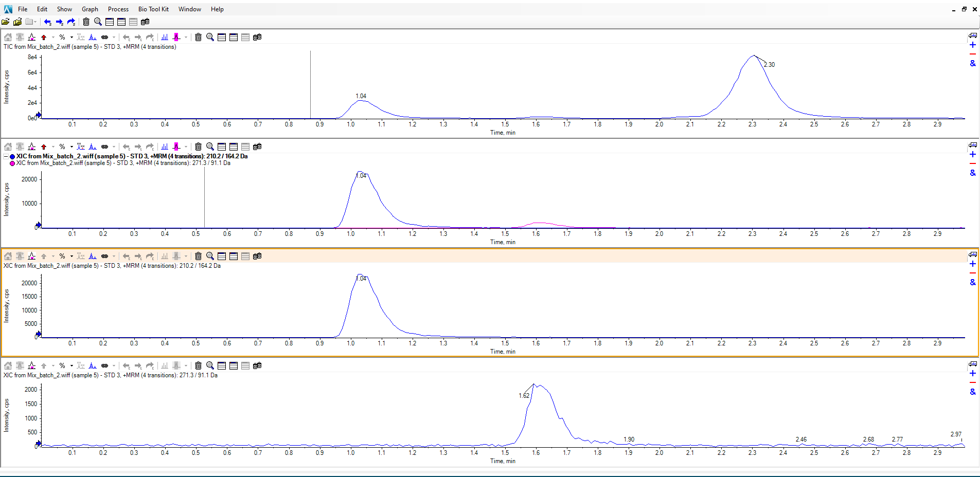This screenshot has width=980, height=477.
Task: Click the home icon in 271.3/91.1 XIC pane
Action: point(8,365)
